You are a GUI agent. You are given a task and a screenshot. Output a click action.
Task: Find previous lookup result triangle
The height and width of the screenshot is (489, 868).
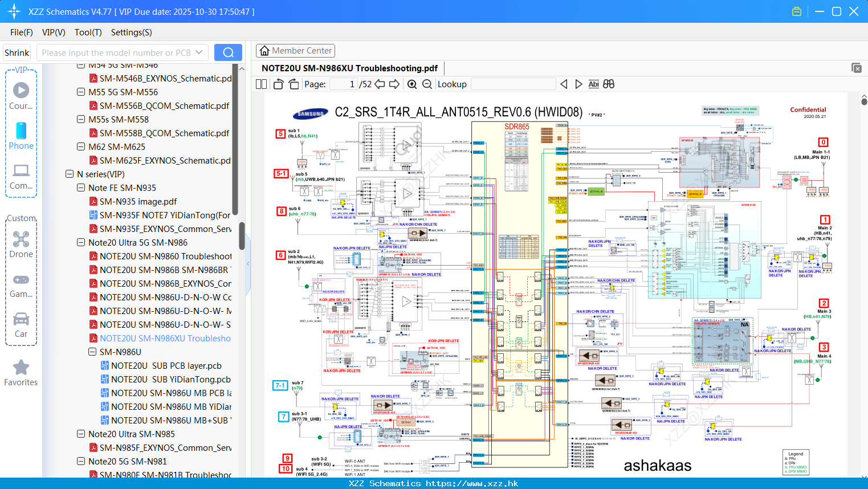click(564, 84)
